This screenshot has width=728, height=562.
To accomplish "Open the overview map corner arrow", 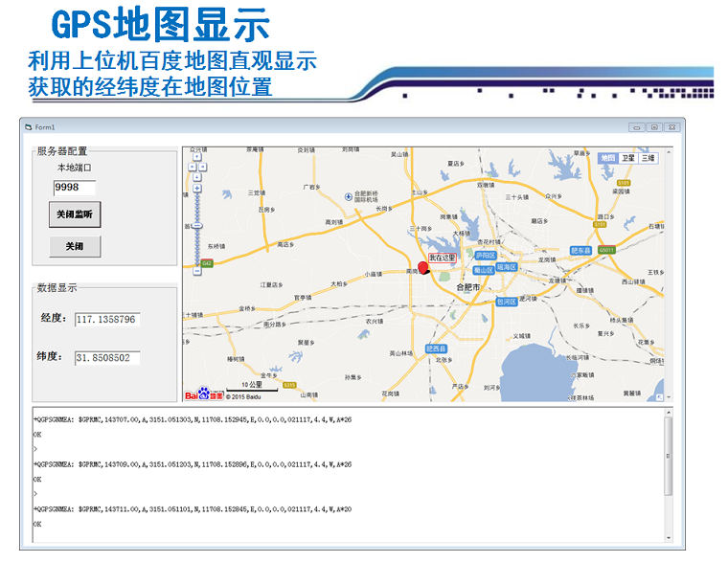I will click(x=659, y=397).
